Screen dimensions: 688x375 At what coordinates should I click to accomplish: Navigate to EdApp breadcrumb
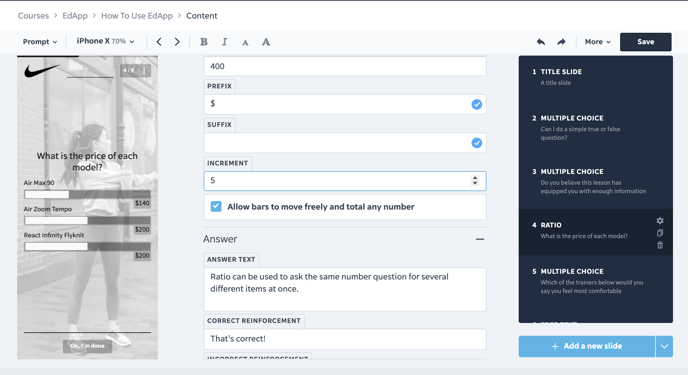(75, 16)
